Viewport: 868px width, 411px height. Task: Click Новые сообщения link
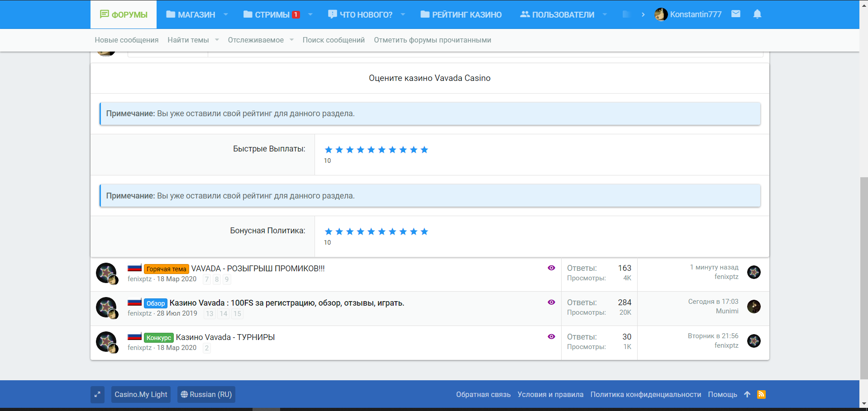click(x=127, y=40)
